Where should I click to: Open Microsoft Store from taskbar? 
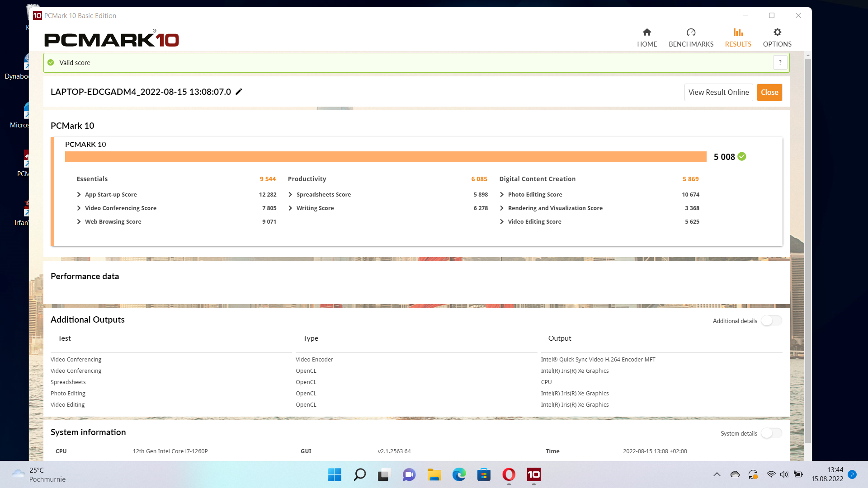click(x=484, y=474)
